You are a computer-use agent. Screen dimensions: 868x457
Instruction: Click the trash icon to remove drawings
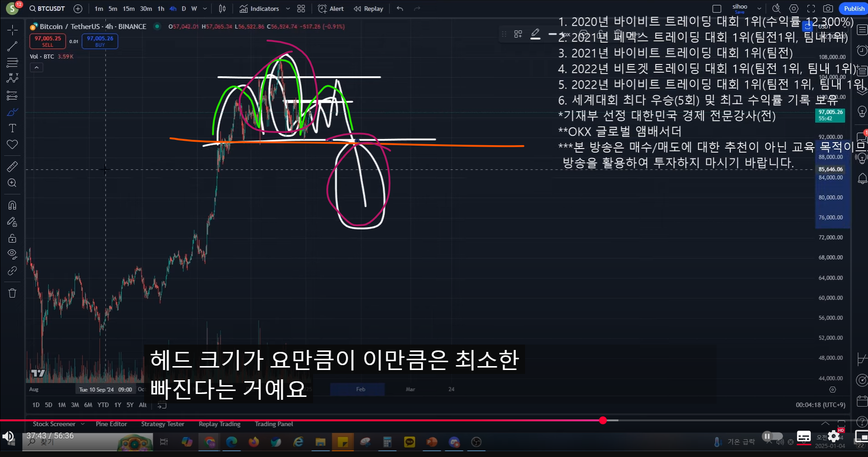[12, 293]
